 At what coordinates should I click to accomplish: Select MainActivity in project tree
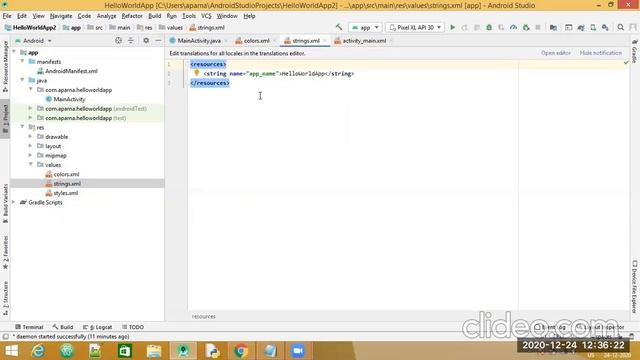click(69, 99)
